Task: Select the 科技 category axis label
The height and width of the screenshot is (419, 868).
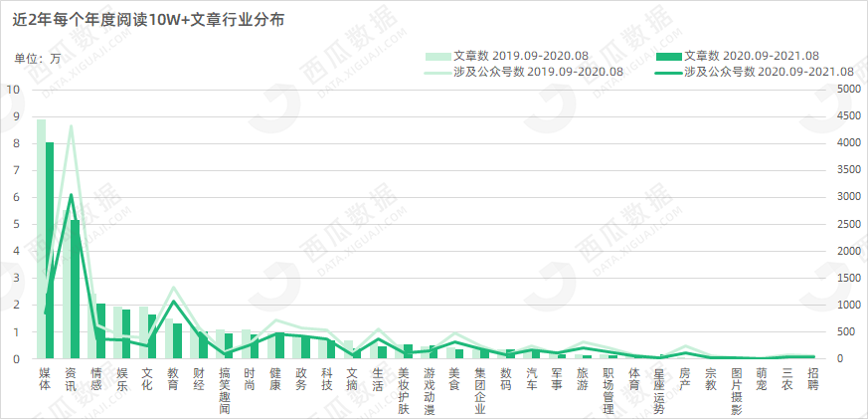Action: coord(326,379)
